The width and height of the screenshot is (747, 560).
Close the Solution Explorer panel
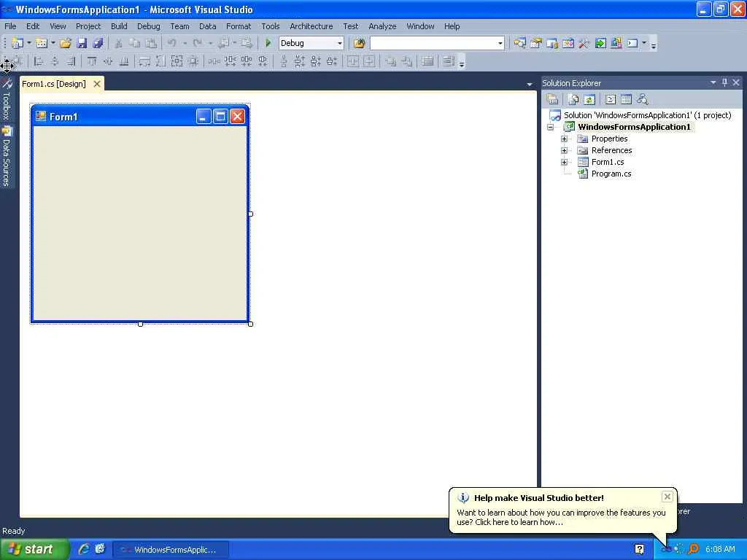pyautogui.click(x=736, y=82)
